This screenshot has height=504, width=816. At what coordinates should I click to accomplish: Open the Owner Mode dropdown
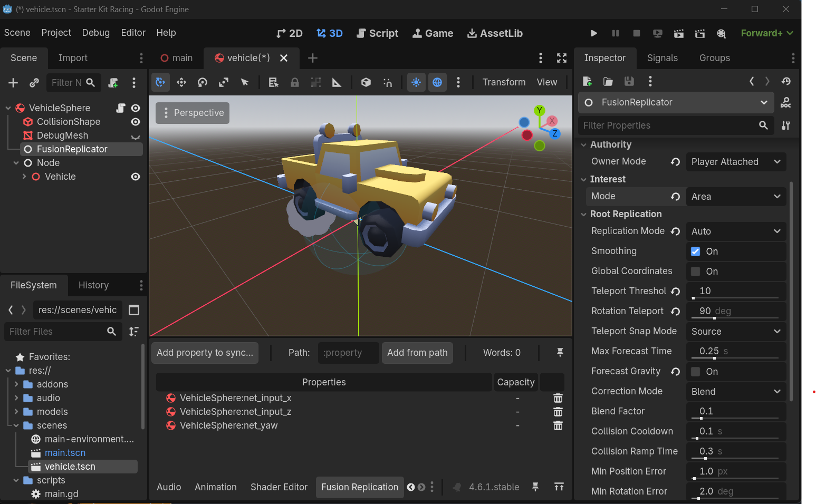(x=735, y=162)
